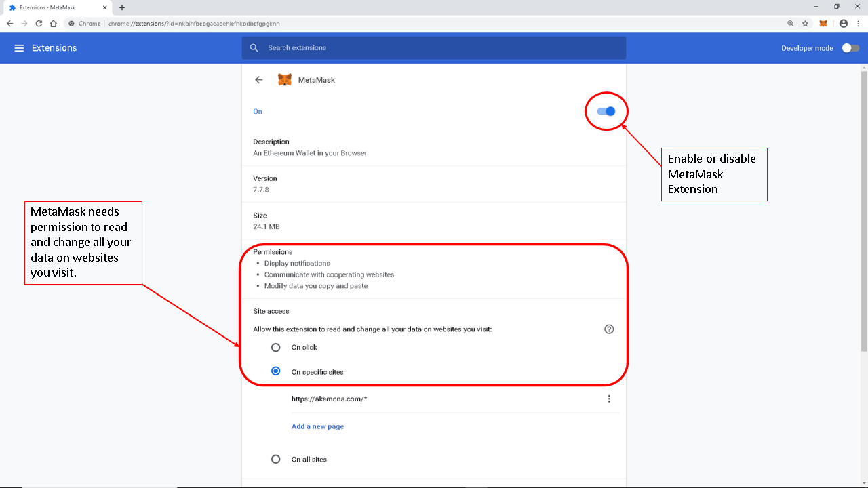Reload the current page
Screen dimensions: 868x488
tap(39, 23)
